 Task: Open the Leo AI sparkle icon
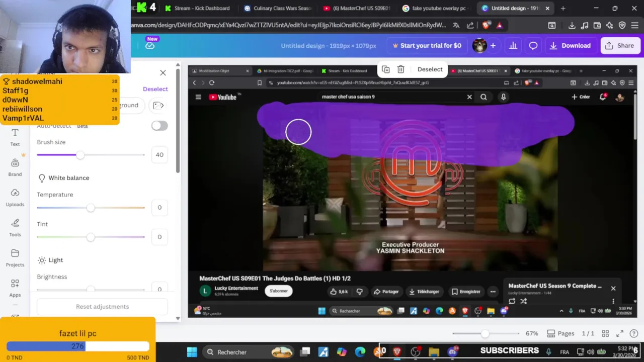point(610,25)
